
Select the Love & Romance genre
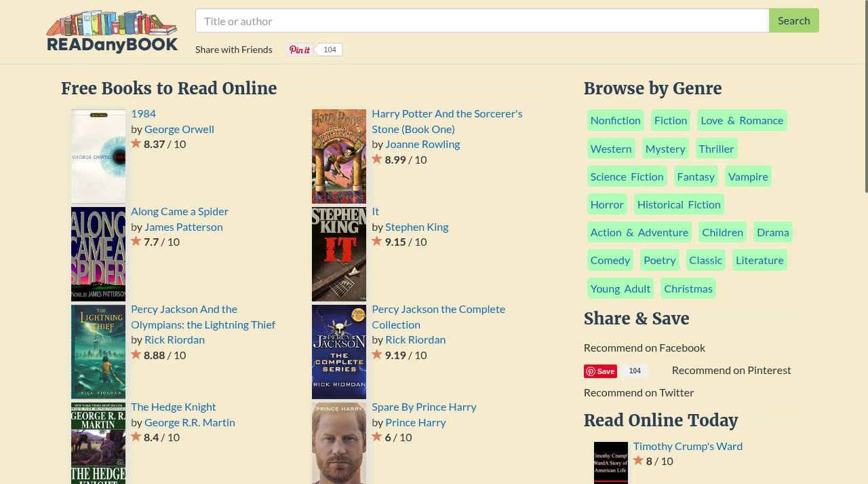coord(742,120)
